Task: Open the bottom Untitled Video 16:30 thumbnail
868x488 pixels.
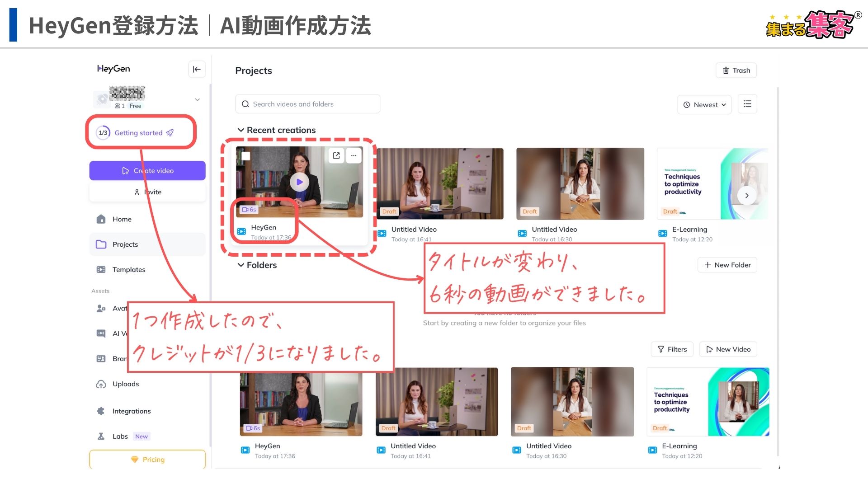Action: (572, 402)
